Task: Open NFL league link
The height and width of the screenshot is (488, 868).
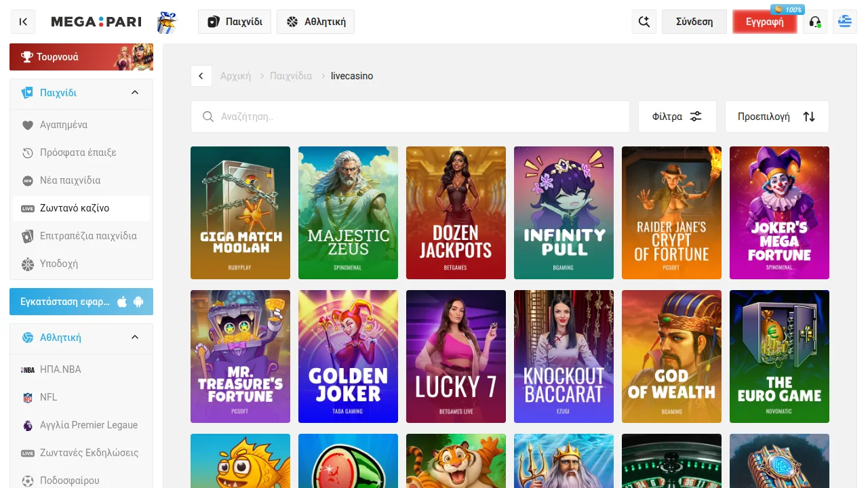Action: [81, 397]
